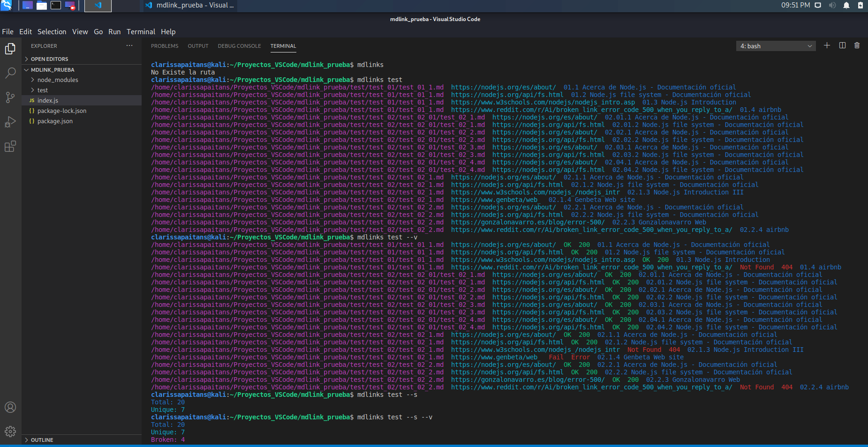Create a new terminal with plus icon

tap(827, 45)
